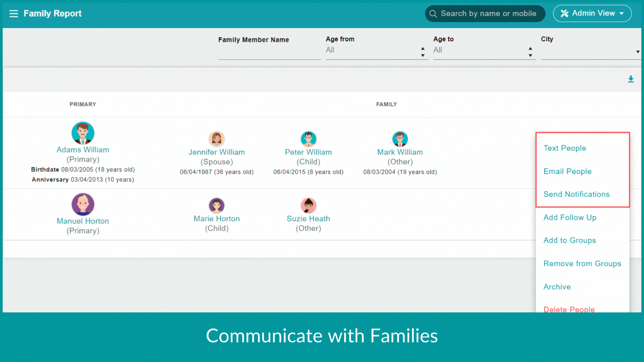
Task: Click Jennifer William's avatar
Action: 217,139
